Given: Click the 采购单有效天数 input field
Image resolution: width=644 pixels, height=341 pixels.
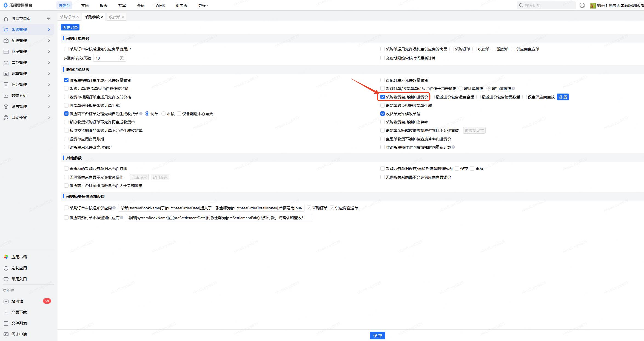Looking at the screenshot, I should [x=106, y=58].
